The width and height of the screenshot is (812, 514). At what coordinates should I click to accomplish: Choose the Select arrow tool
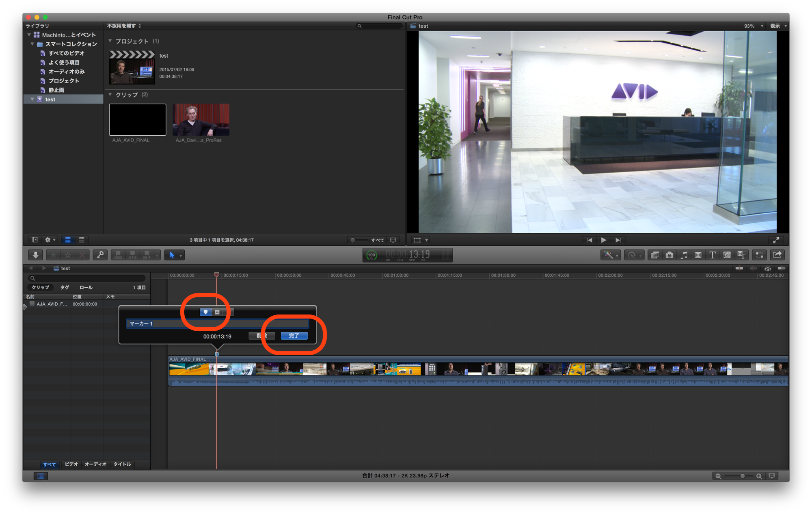pyautogui.click(x=172, y=255)
